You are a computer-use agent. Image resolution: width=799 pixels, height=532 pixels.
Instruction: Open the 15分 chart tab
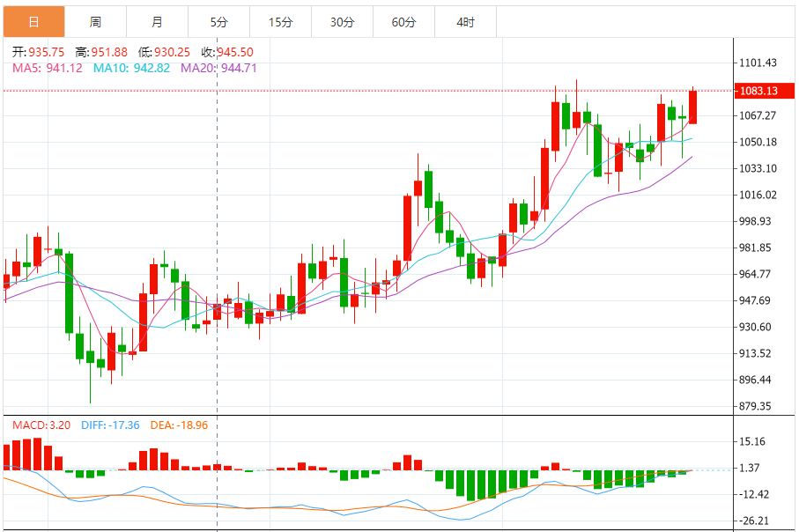(x=280, y=22)
